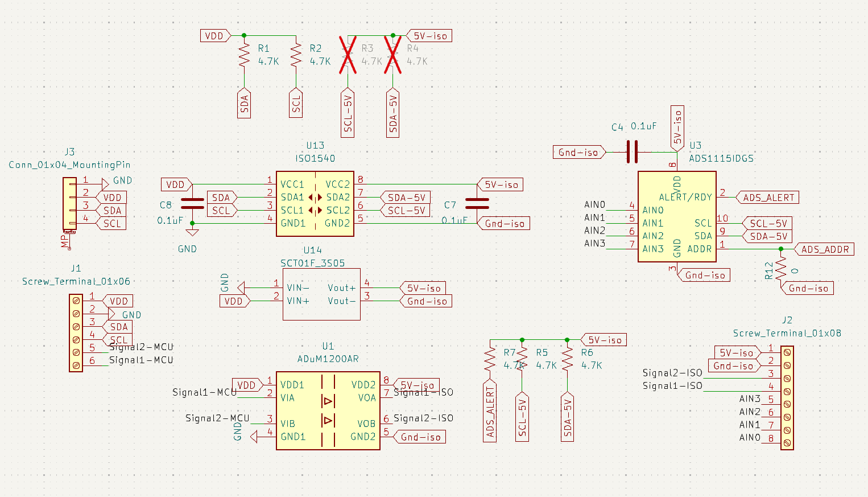Screen dimensions: 868x497
Task: Select resistor R1 symbol
Action: tap(244, 56)
